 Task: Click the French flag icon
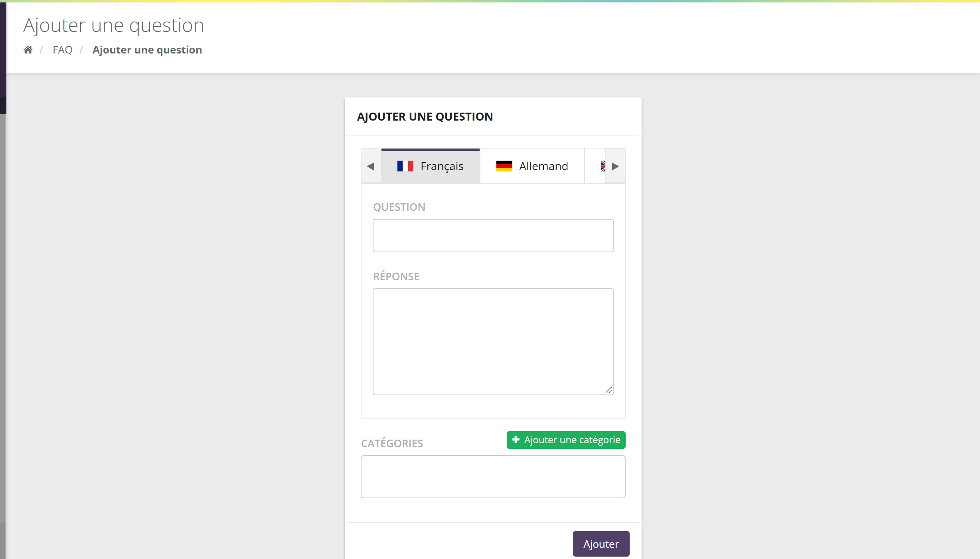click(405, 166)
